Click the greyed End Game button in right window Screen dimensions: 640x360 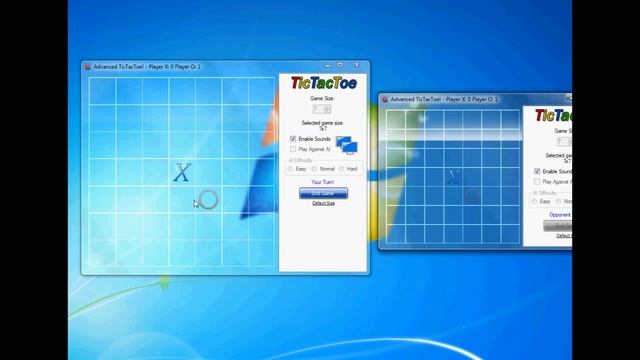pyautogui.click(x=558, y=226)
